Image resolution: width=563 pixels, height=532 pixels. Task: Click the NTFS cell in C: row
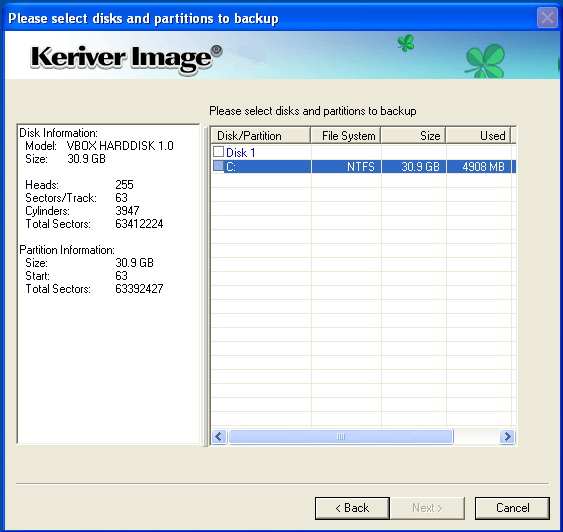(x=360, y=167)
